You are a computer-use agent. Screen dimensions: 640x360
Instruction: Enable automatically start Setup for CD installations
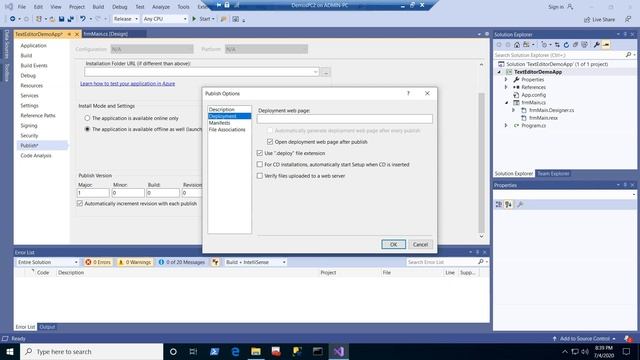(x=260, y=164)
